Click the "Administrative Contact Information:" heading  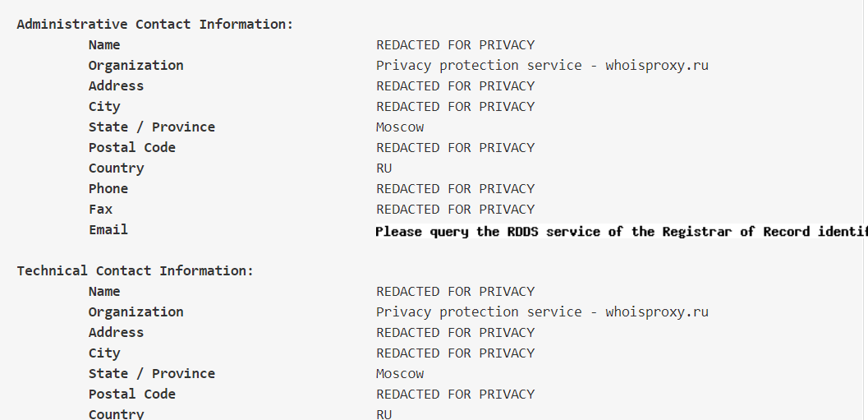[x=154, y=25]
